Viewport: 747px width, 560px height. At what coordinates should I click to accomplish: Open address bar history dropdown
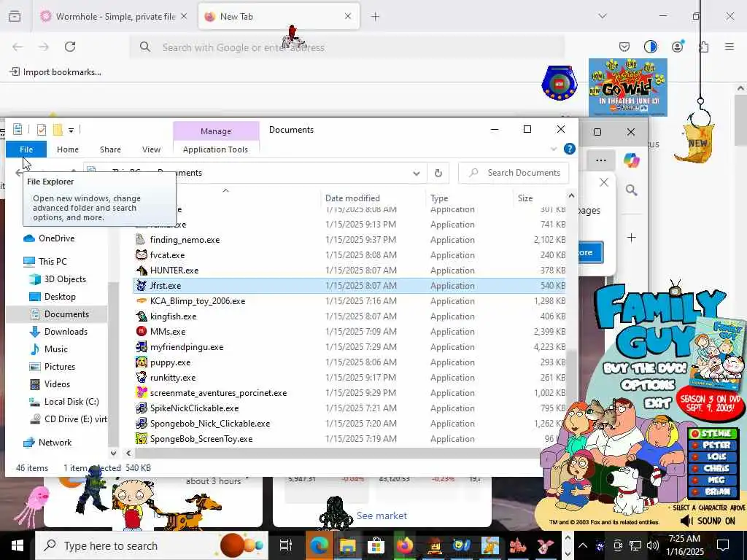(x=417, y=173)
